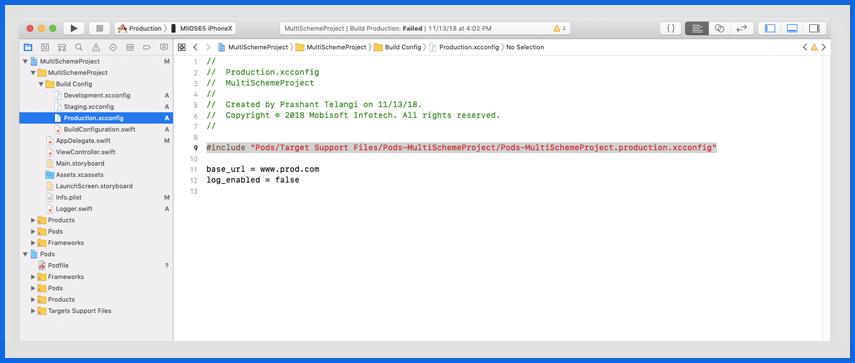
Task: Open the Podfile
Action: (97, 265)
